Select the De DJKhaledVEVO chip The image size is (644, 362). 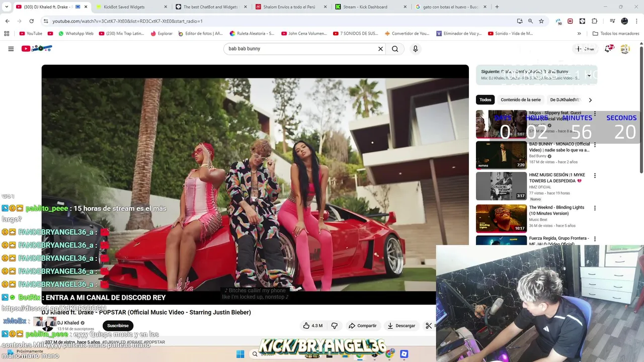coord(565,100)
